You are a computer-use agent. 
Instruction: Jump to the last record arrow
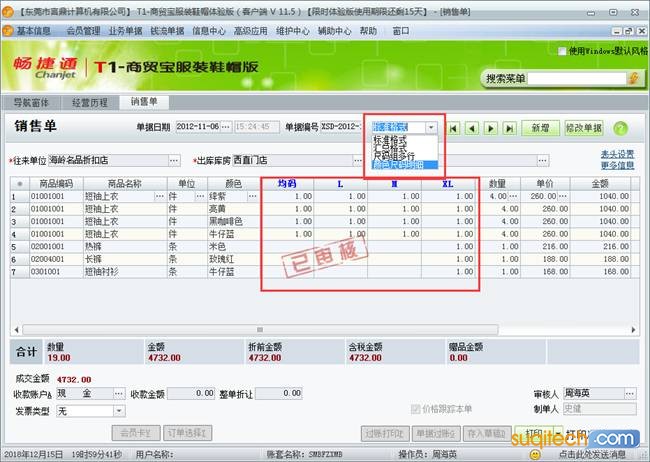pyautogui.click(x=509, y=128)
